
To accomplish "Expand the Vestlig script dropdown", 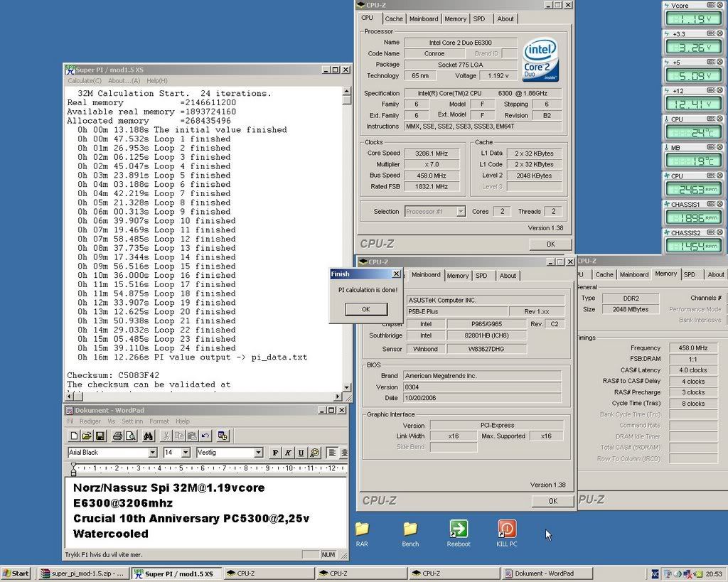I will 259,453.
